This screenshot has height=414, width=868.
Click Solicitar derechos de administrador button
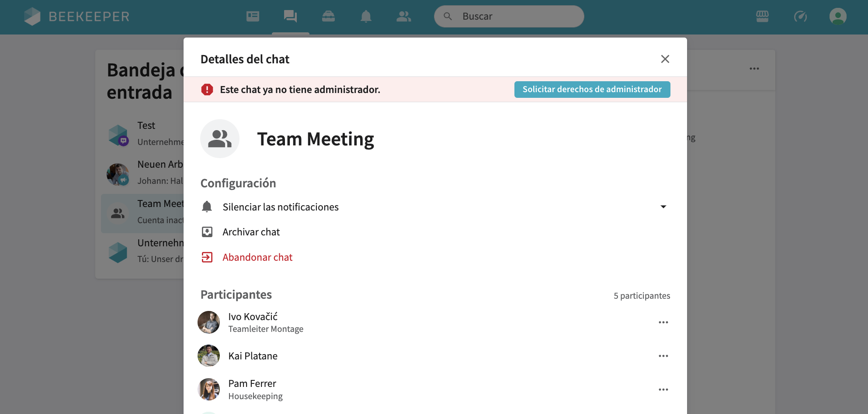click(x=592, y=89)
